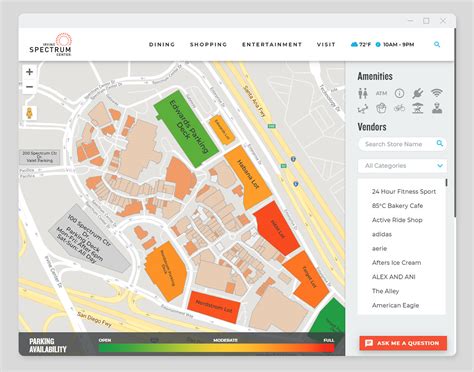Screen dimensions: 474x372
Task: Show ATM locations amenity
Action: tap(381, 93)
